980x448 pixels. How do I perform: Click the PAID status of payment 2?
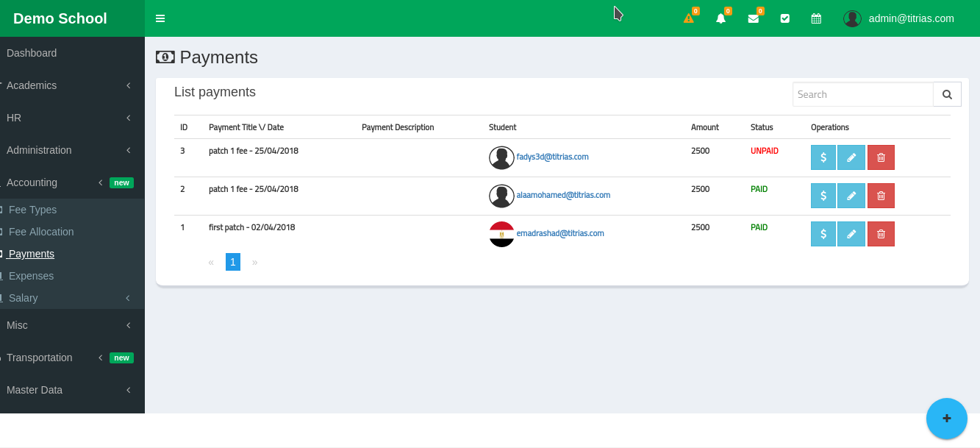click(759, 189)
